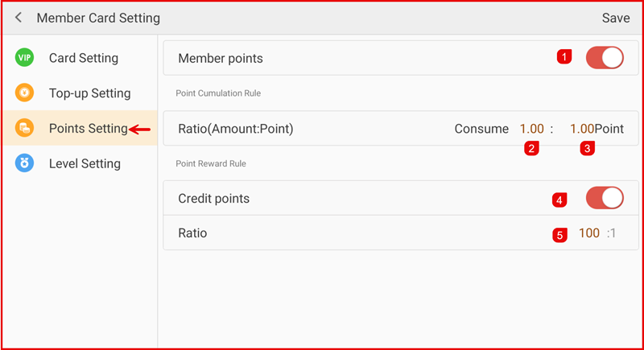This screenshot has height=350, width=644.
Task: Edit the Credit points Ratio 100 field
Action: click(x=589, y=233)
